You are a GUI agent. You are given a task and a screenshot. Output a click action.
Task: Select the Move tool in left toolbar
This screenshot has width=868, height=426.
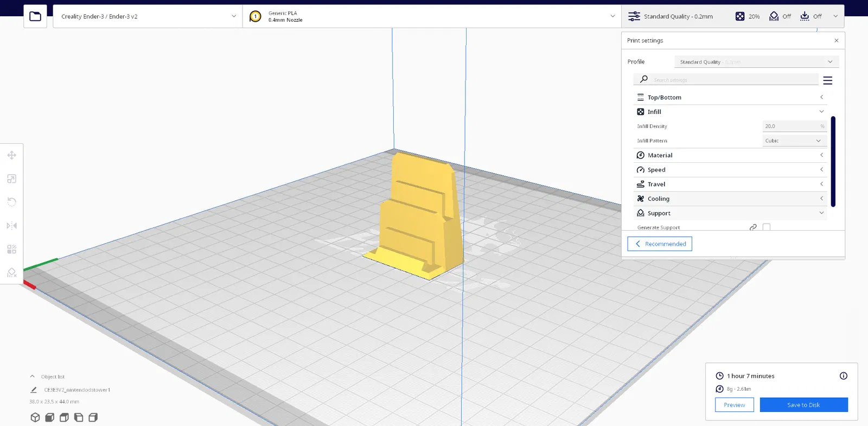(11, 155)
